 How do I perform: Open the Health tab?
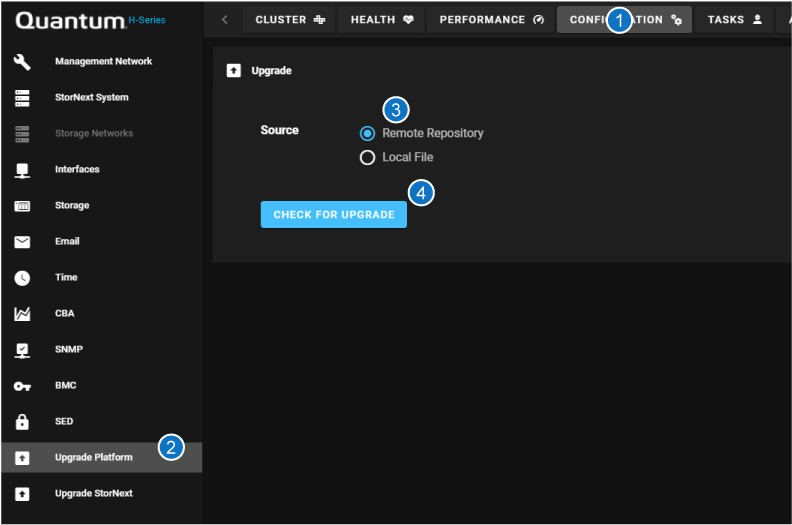[381, 20]
